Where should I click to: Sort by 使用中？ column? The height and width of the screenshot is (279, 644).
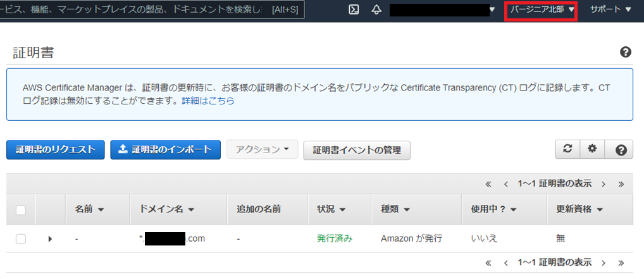pos(493,209)
